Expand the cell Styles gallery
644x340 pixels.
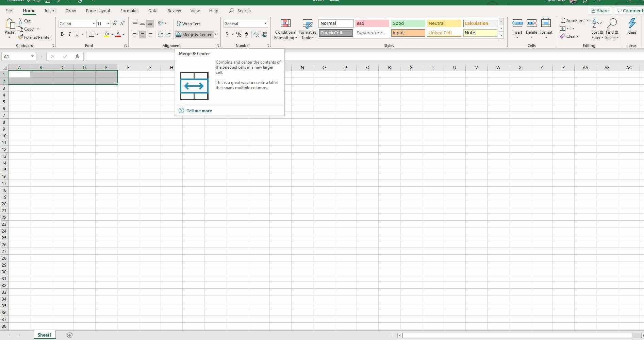(501, 35)
